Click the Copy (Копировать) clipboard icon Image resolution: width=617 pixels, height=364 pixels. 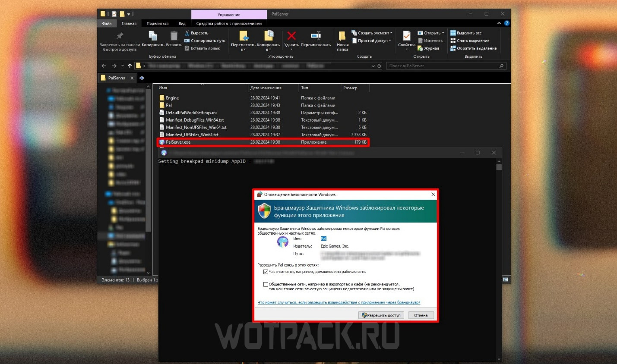pos(153,36)
